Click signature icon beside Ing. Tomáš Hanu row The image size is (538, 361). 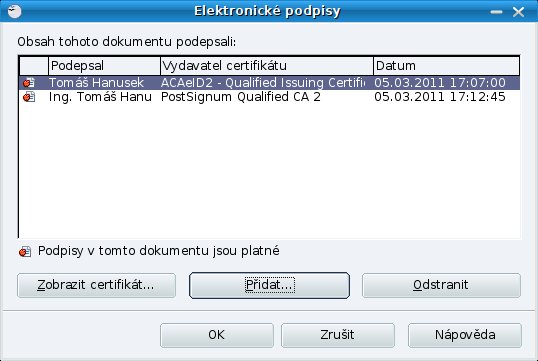point(29,97)
